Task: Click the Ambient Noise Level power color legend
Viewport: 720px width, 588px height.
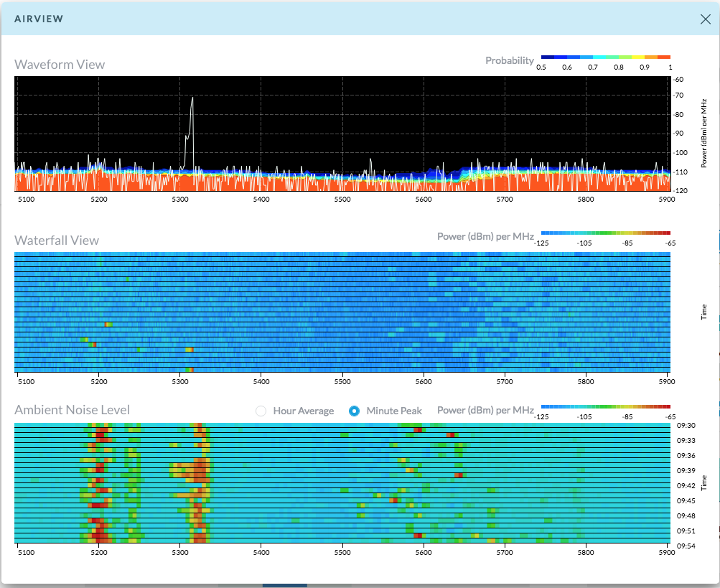Action: coord(605,406)
